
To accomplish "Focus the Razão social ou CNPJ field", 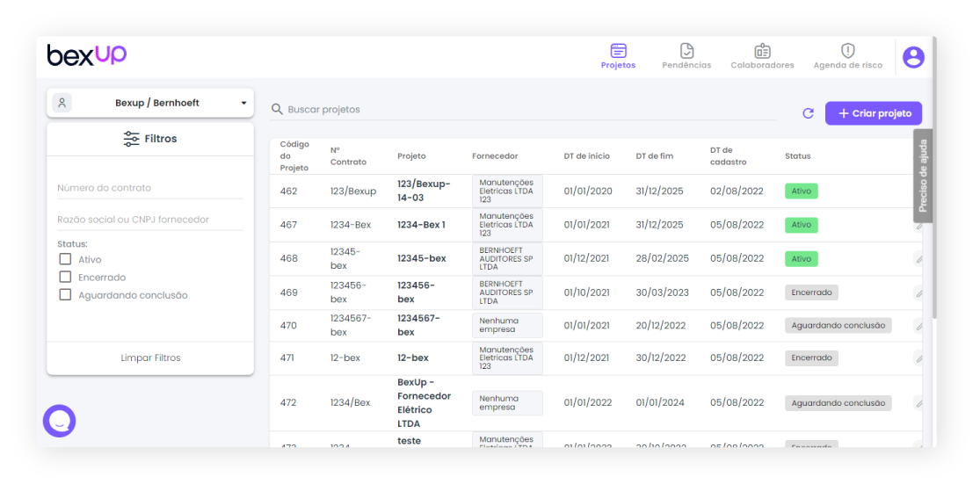I will (x=149, y=220).
